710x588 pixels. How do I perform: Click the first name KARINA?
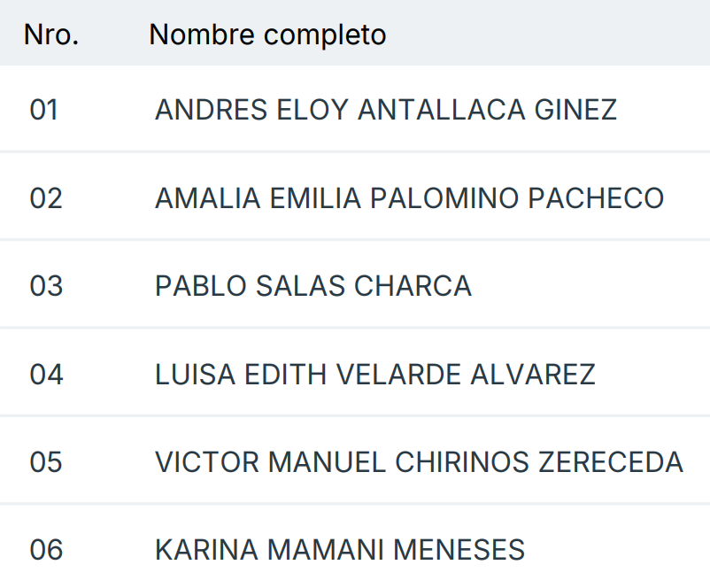click(x=208, y=550)
